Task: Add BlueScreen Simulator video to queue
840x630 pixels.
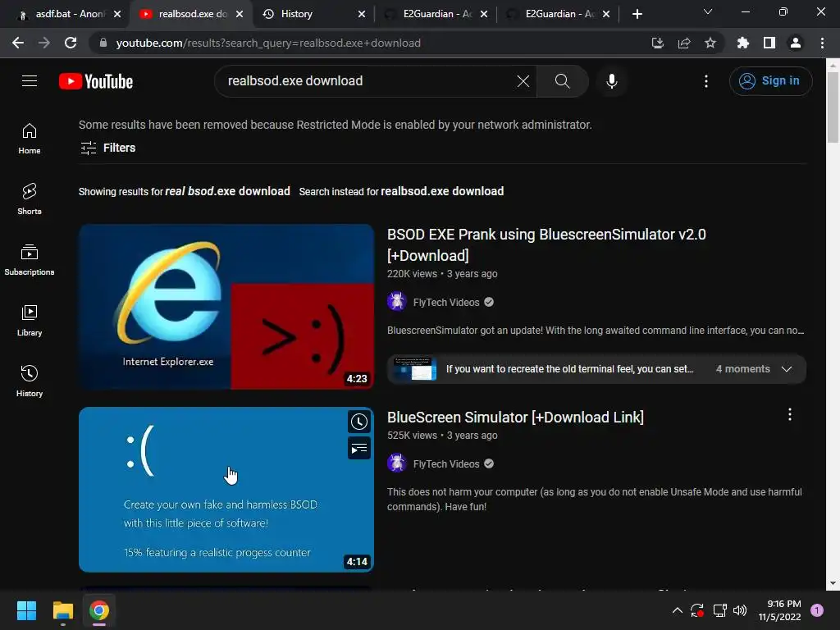Action: pyautogui.click(x=359, y=449)
